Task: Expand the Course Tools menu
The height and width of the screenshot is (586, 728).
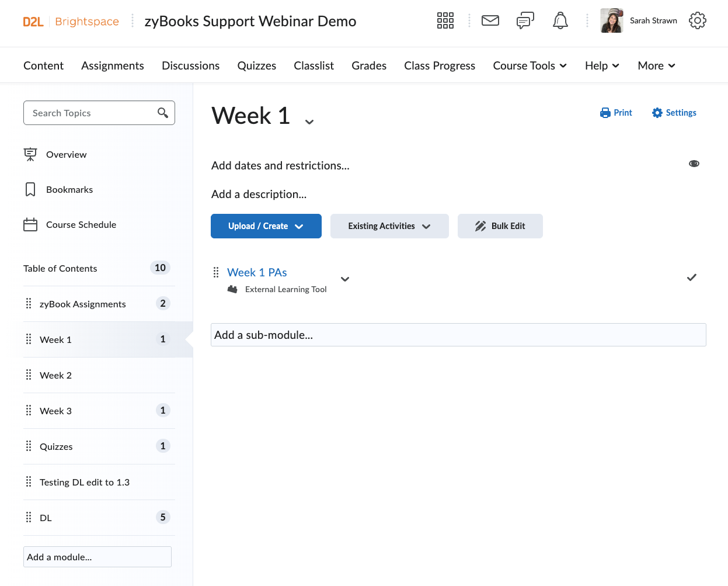Action: (x=530, y=65)
